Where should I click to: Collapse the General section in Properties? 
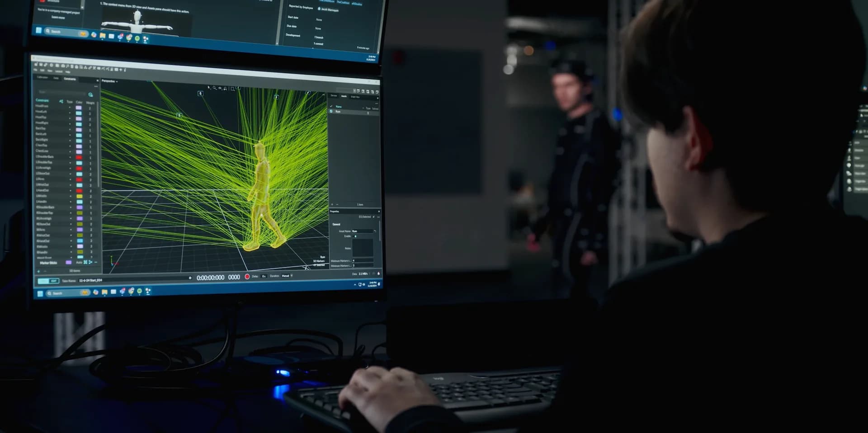(x=336, y=224)
